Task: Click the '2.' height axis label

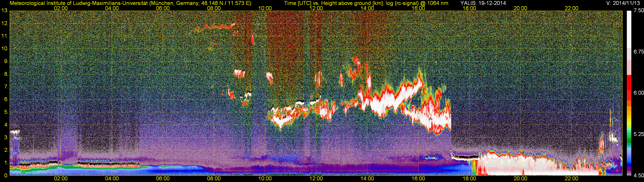Action: point(6,150)
